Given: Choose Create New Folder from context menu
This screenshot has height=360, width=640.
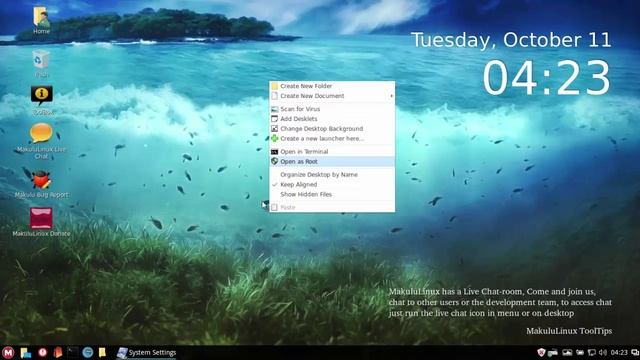Looking at the screenshot, I should point(332,86).
